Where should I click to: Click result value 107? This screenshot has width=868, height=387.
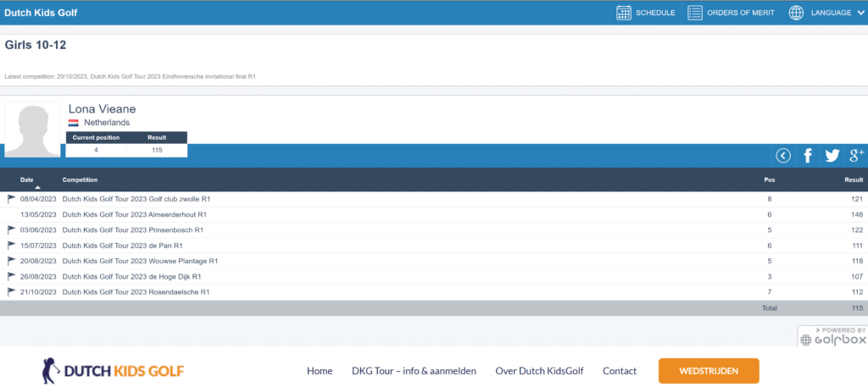[x=858, y=276]
